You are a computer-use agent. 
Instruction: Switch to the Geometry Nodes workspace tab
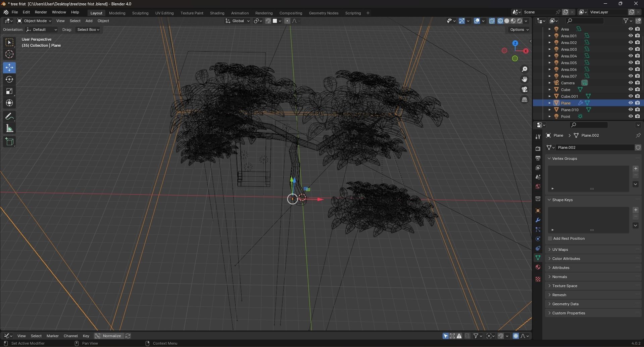click(324, 13)
